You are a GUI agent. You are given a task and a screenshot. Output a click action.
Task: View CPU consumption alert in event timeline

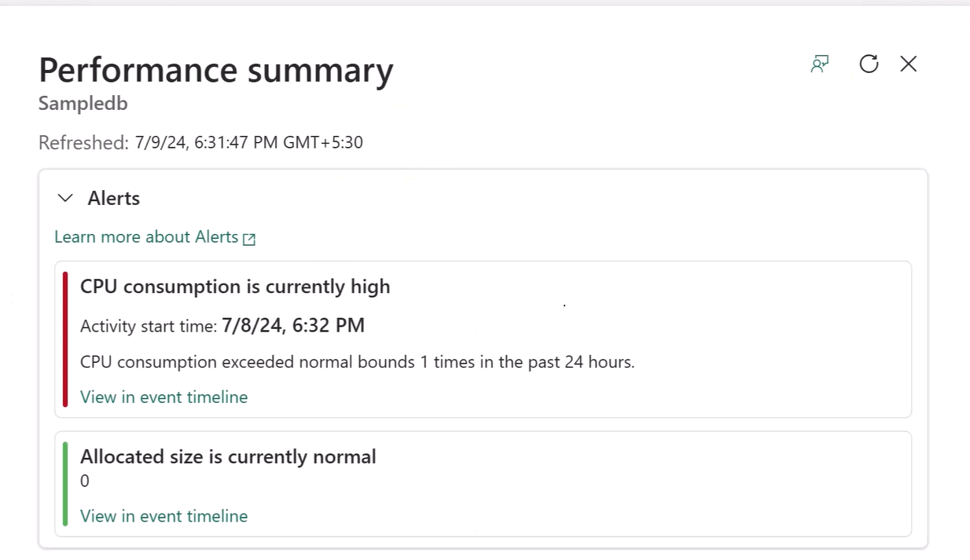pyautogui.click(x=164, y=397)
